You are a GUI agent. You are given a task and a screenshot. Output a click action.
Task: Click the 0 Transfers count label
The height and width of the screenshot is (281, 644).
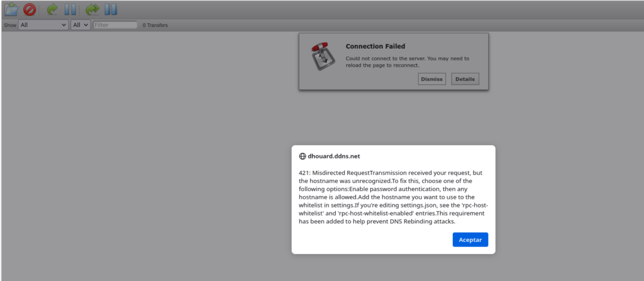click(155, 25)
